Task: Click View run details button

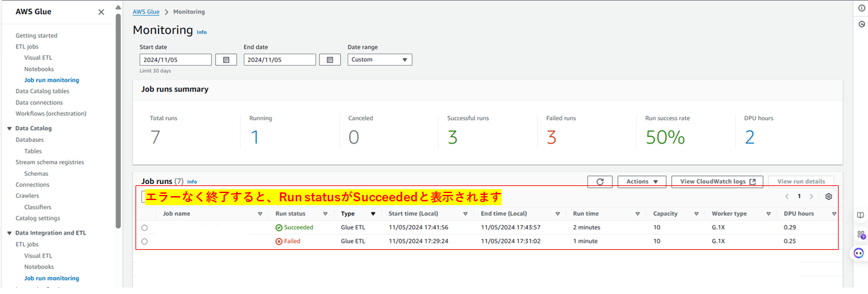Action: pos(801,182)
